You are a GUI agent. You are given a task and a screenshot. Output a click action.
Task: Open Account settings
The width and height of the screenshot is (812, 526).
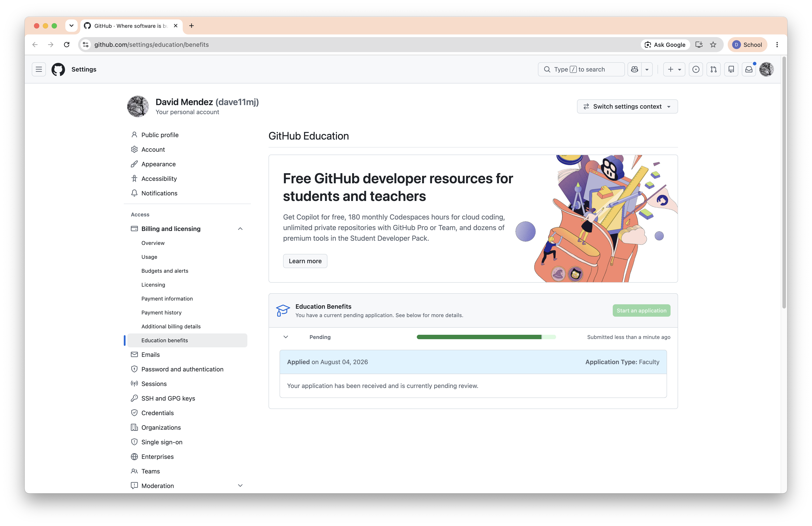click(187, 149)
